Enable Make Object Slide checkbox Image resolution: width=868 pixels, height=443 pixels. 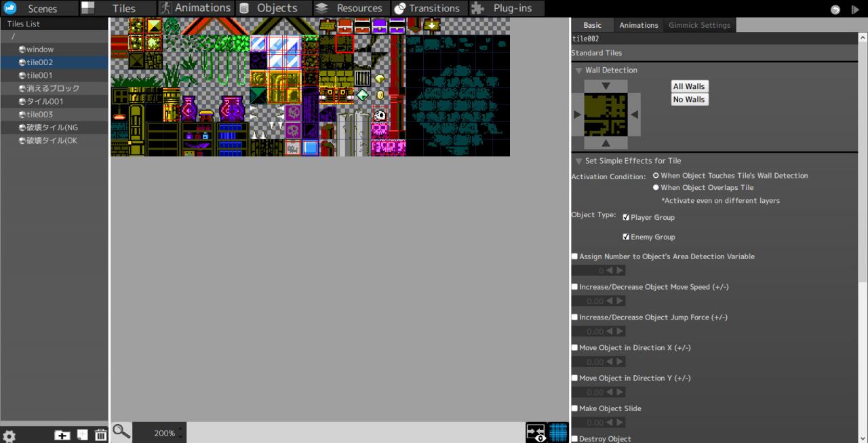[x=575, y=408]
